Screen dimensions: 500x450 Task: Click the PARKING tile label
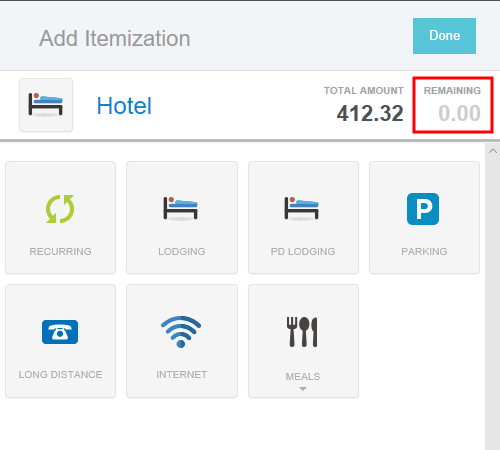(424, 251)
